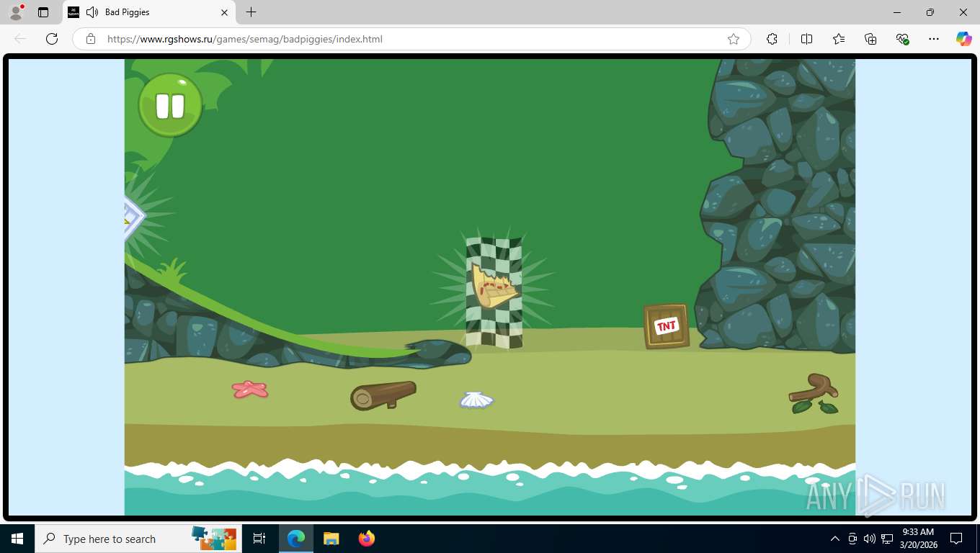Open the notification center
Viewport: 980px width, 553px height.
coord(956,539)
